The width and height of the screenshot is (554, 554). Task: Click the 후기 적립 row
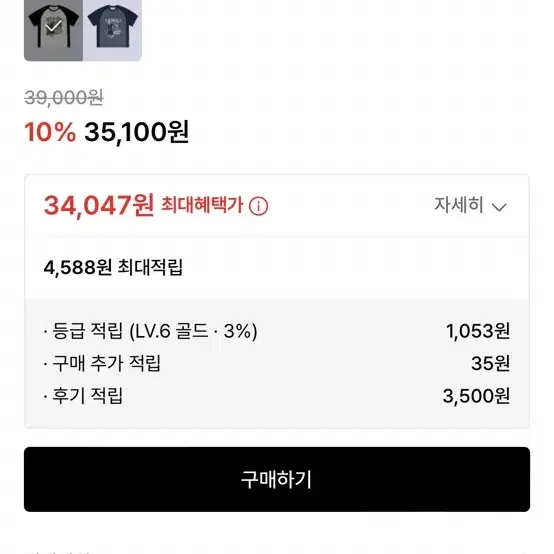click(x=277, y=396)
